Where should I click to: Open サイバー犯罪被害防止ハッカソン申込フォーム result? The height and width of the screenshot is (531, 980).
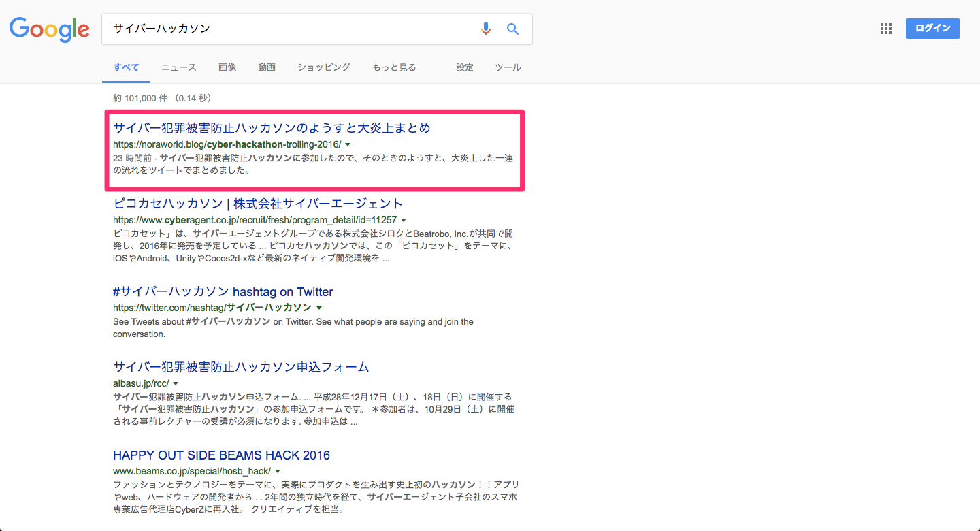coord(241,367)
